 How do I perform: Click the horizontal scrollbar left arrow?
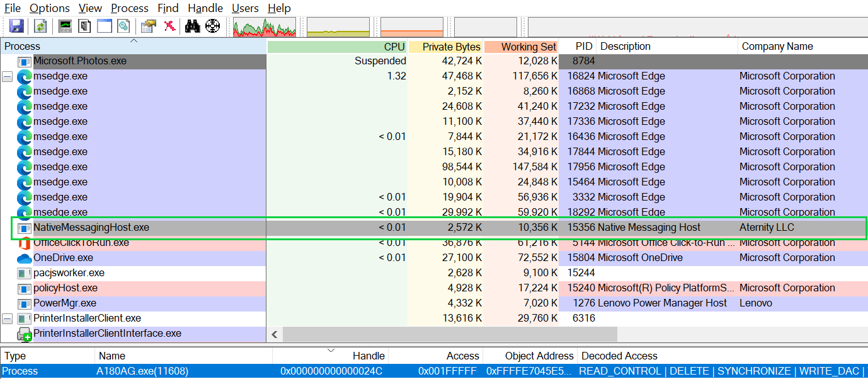click(275, 334)
